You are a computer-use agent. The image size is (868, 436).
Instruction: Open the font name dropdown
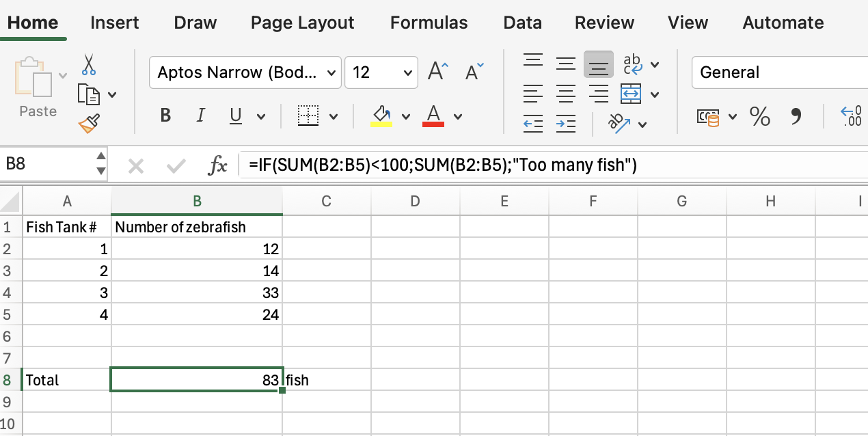tap(331, 72)
